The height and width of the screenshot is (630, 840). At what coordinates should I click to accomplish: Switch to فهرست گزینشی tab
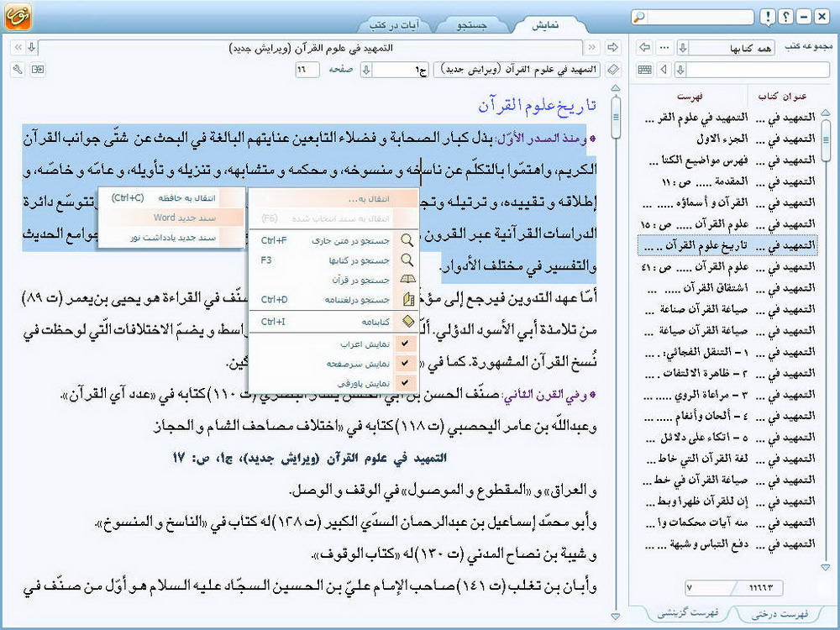689,613
